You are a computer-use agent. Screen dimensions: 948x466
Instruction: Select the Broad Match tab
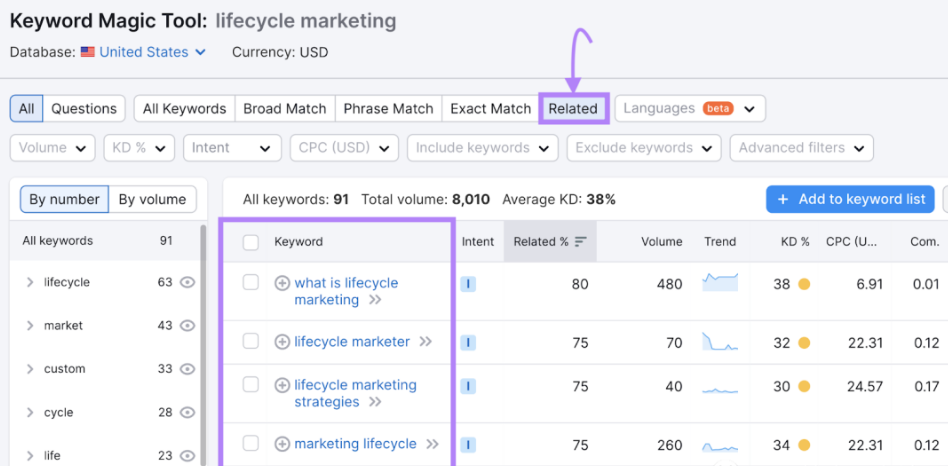coord(285,109)
